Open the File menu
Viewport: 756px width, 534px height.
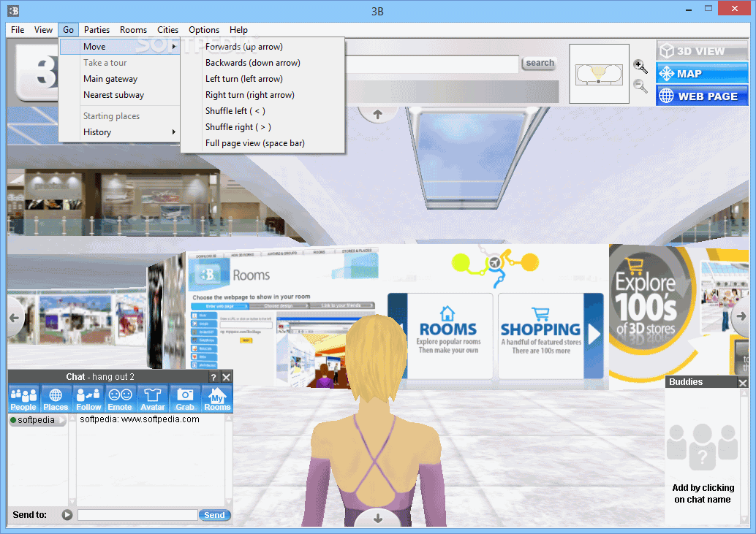coord(18,30)
